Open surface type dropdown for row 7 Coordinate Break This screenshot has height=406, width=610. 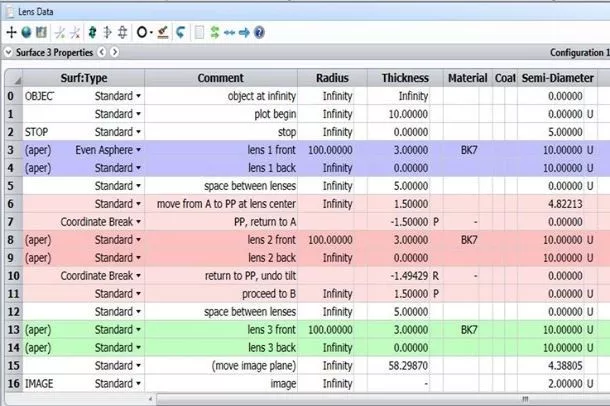pyautogui.click(x=138, y=221)
